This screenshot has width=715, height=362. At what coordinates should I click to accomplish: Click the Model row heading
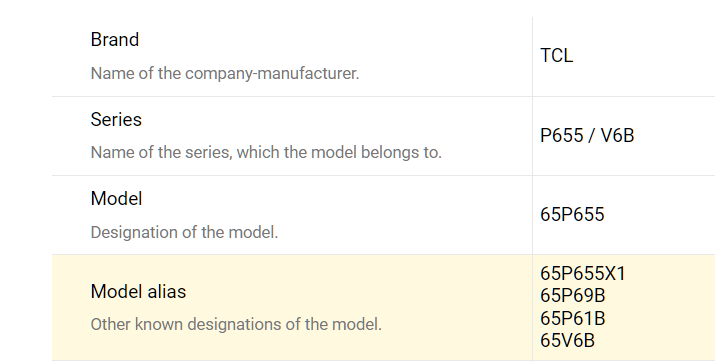coord(116,198)
